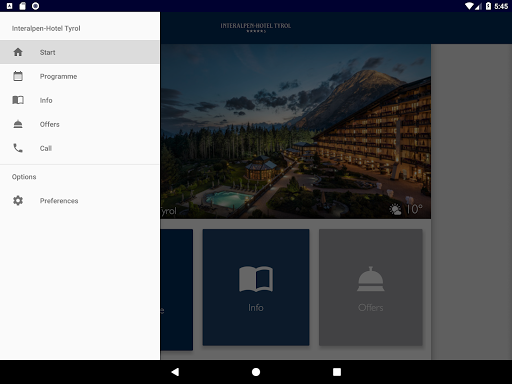
Task: Tap the Android back navigation button
Action: [175, 372]
